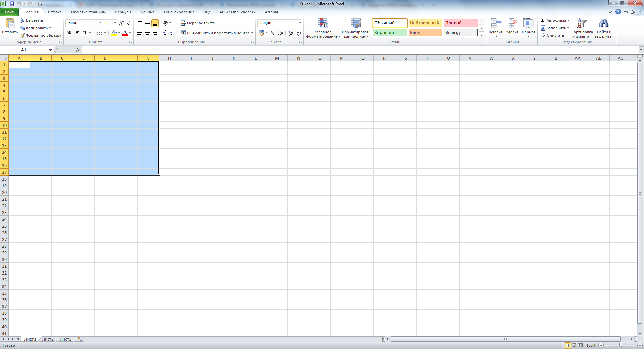The image size is (644, 349).
Task: Expand the Clear (Очистить) dropdown
Action: [566, 35]
